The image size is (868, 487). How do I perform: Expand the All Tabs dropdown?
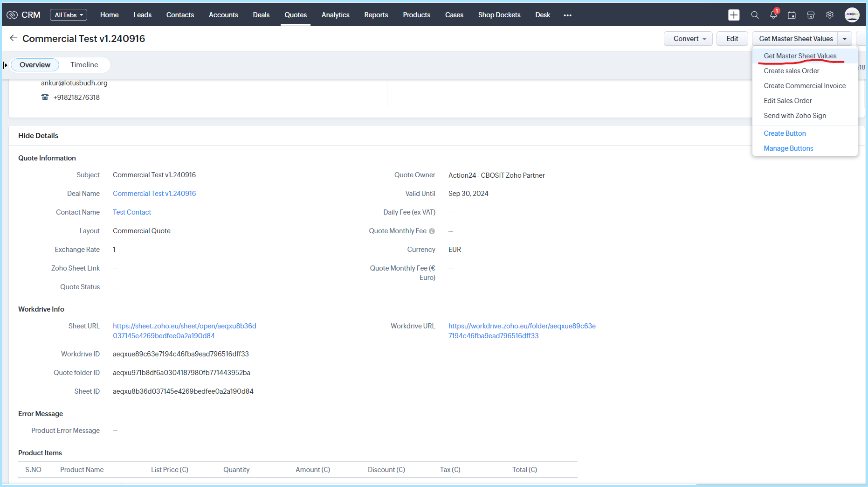(x=69, y=15)
